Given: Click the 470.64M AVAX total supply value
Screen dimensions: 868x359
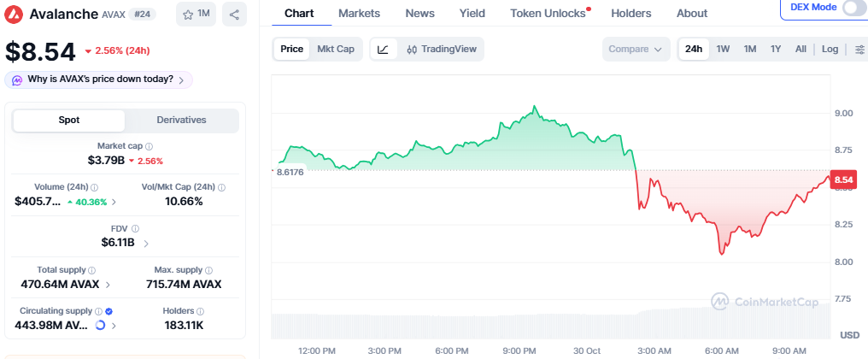Looking at the screenshot, I should pos(60,285).
